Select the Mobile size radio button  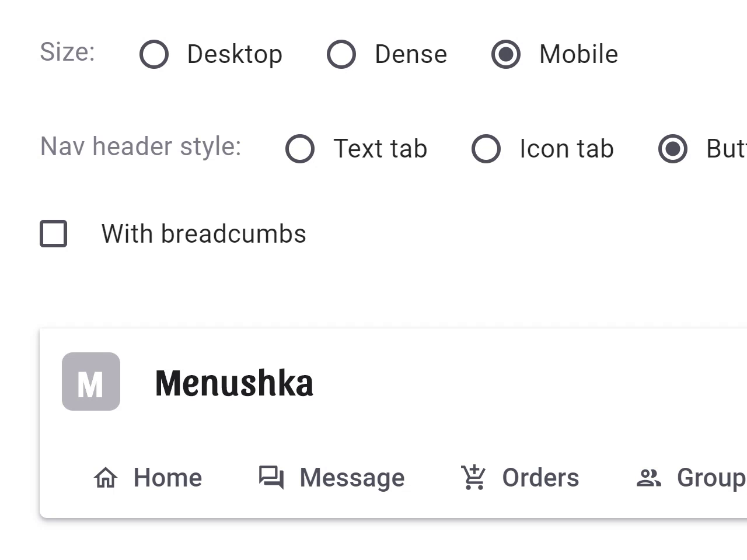click(x=506, y=54)
